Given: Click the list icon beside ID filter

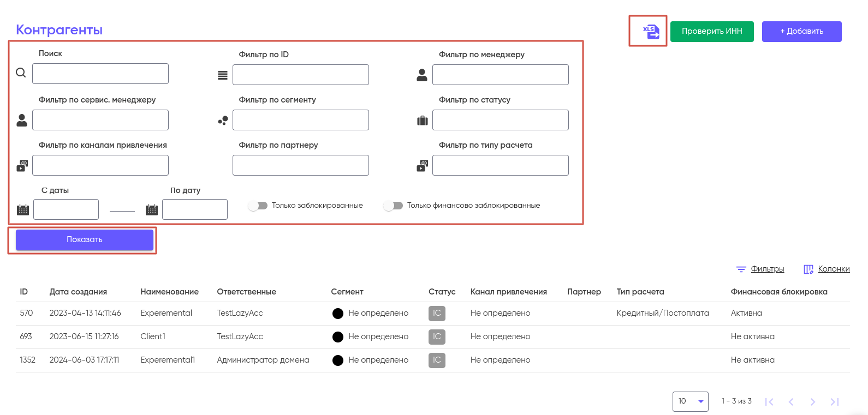Looking at the screenshot, I should 223,75.
